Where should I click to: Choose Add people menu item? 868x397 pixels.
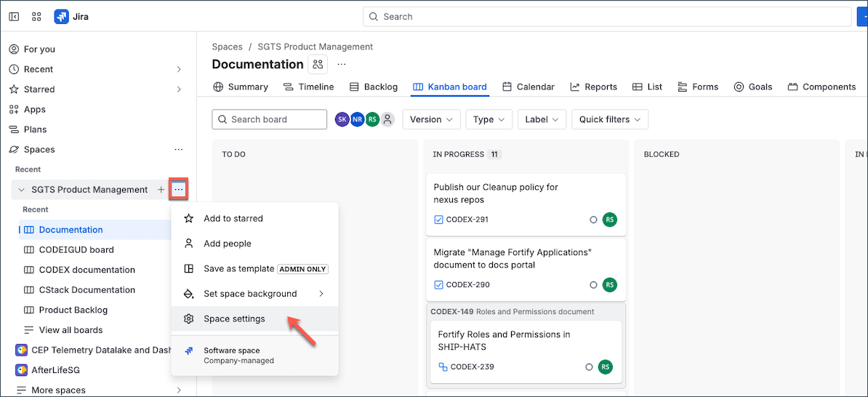pos(254,244)
